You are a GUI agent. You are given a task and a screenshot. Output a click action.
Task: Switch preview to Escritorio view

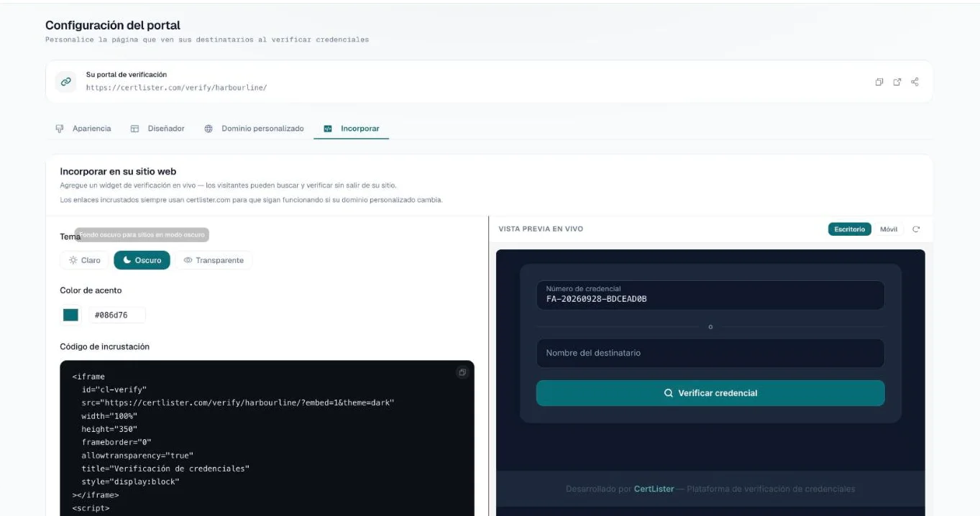point(849,229)
